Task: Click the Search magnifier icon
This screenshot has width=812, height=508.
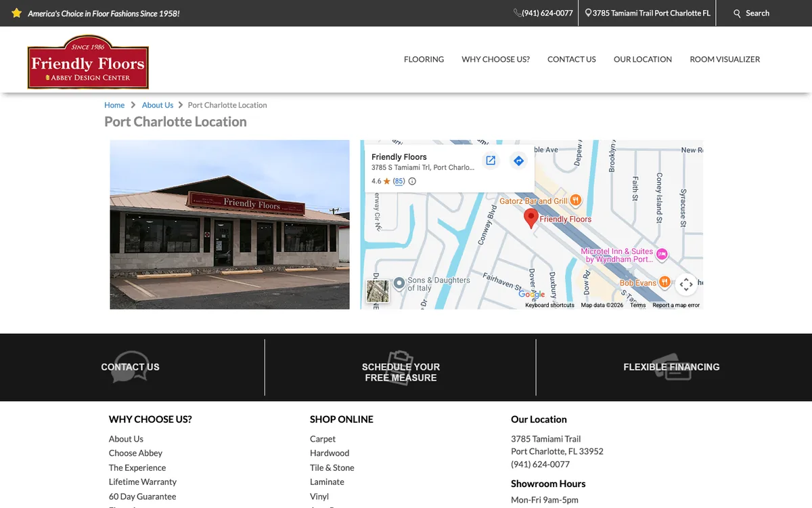Action: (x=738, y=14)
